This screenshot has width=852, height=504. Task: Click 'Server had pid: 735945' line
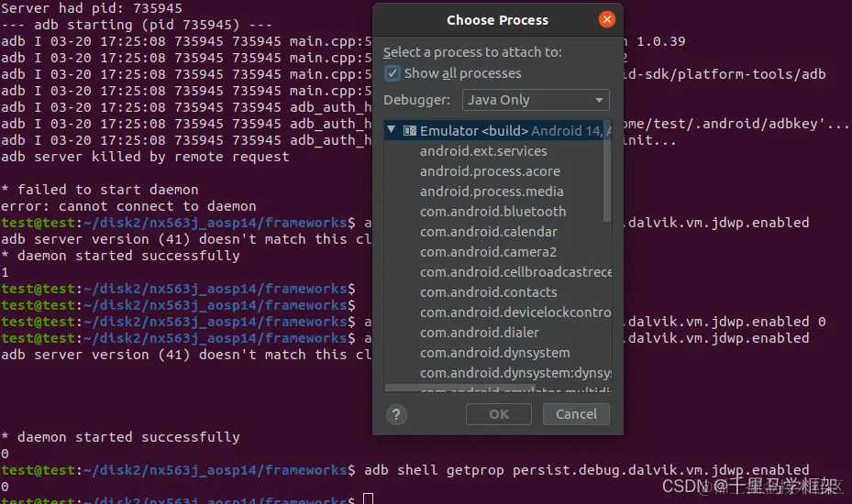tap(92, 8)
